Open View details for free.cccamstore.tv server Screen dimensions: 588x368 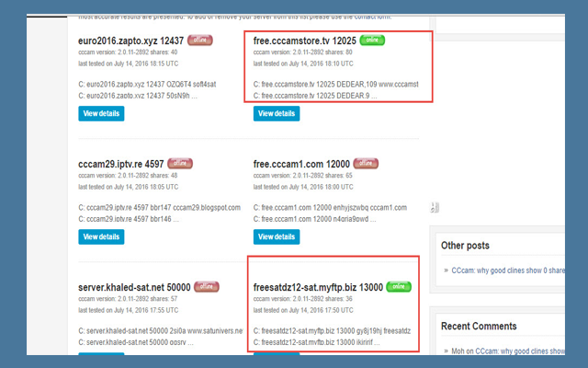(x=277, y=113)
